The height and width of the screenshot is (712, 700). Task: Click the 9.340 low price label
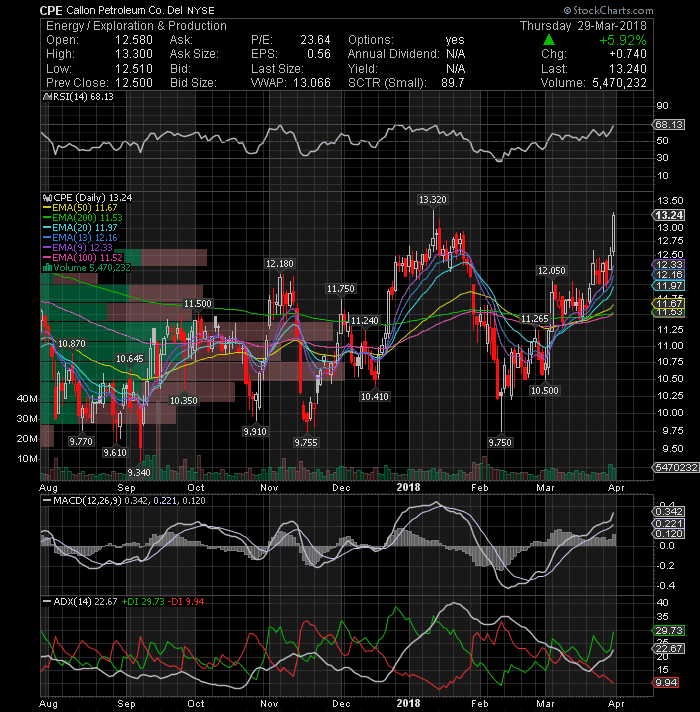139,473
